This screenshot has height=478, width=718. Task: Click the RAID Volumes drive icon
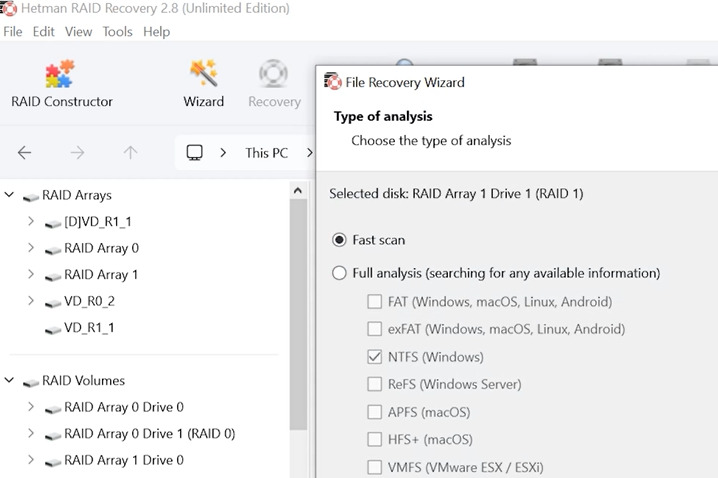[31, 382]
